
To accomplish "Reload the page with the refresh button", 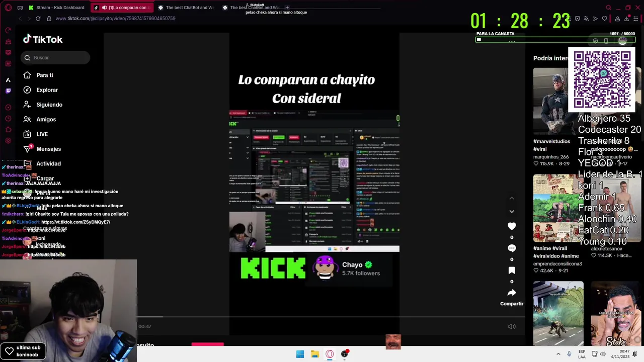I will [x=38, y=19].
